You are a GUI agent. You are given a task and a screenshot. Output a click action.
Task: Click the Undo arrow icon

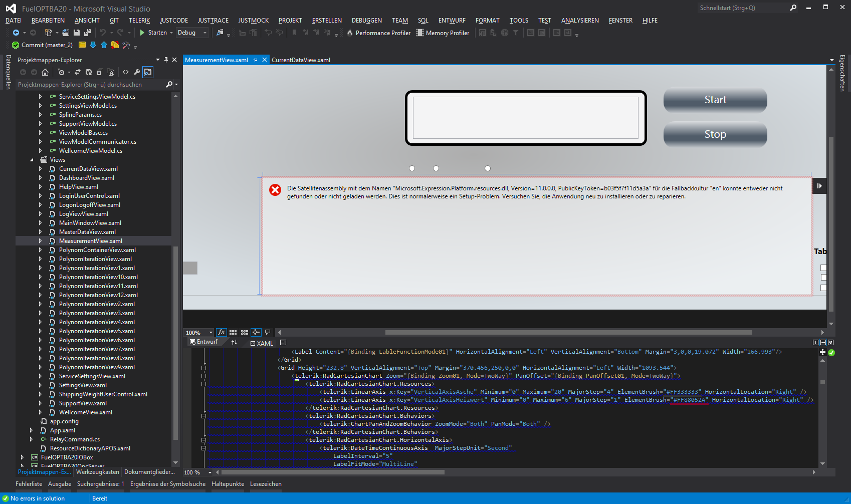point(103,33)
